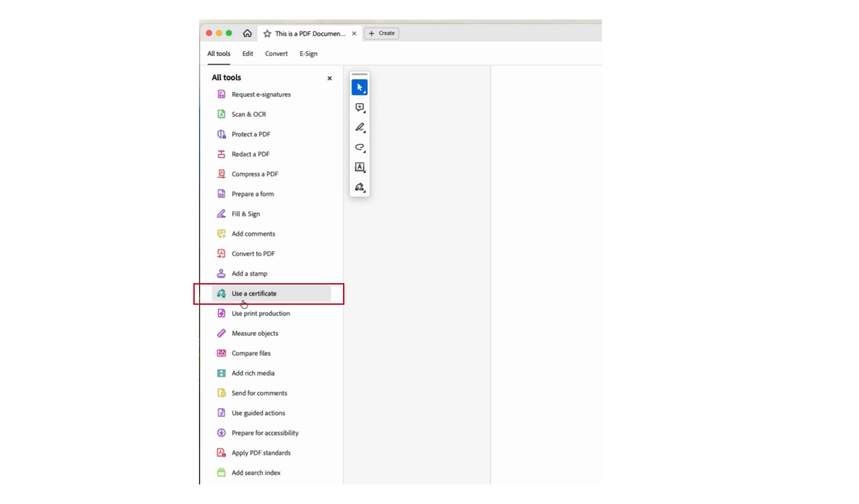
Task: Click the Prepare for accessibility icon
Action: tap(221, 433)
